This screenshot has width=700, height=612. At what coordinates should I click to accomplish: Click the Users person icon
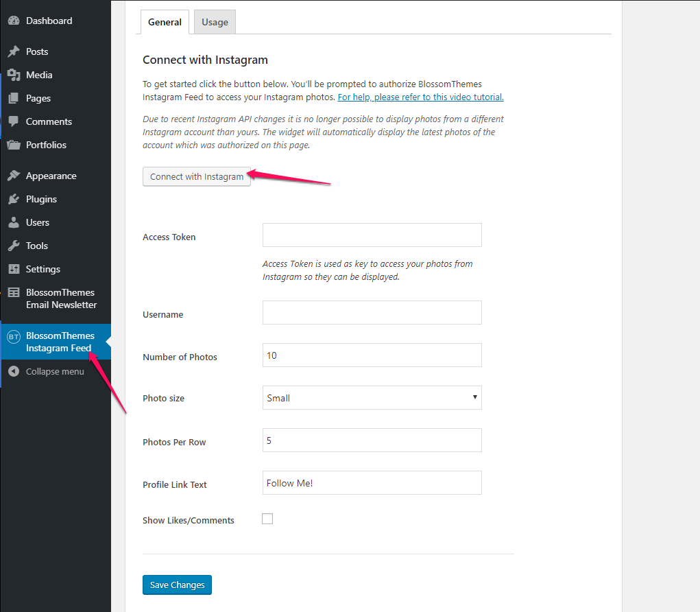pyautogui.click(x=14, y=222)
